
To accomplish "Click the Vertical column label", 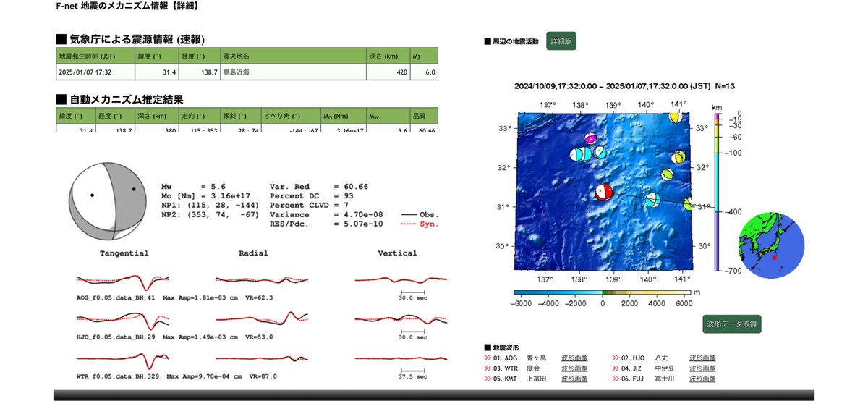I will [x=397, y=253].
